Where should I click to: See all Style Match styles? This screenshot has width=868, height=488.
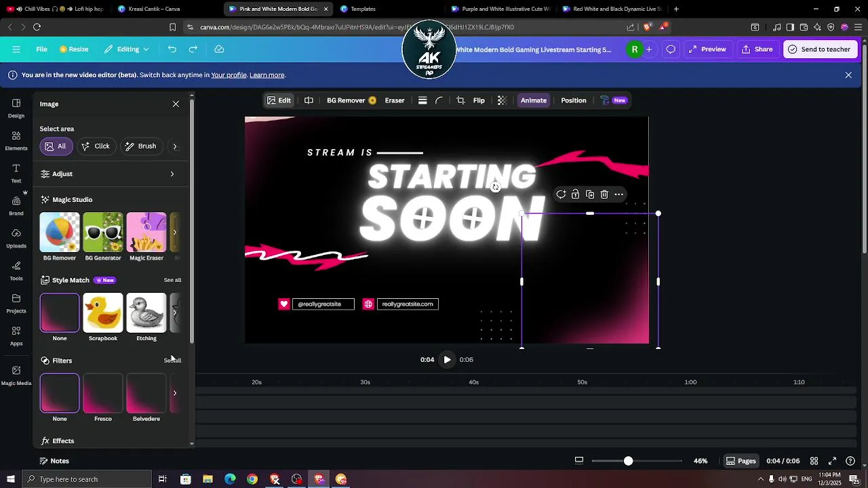click(172, 280)
